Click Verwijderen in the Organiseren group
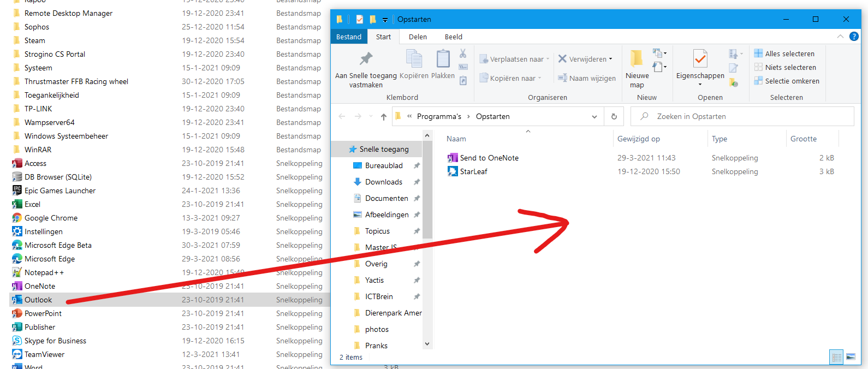Image resolution: width=868 pixels, height=369 pixels. 585,59
